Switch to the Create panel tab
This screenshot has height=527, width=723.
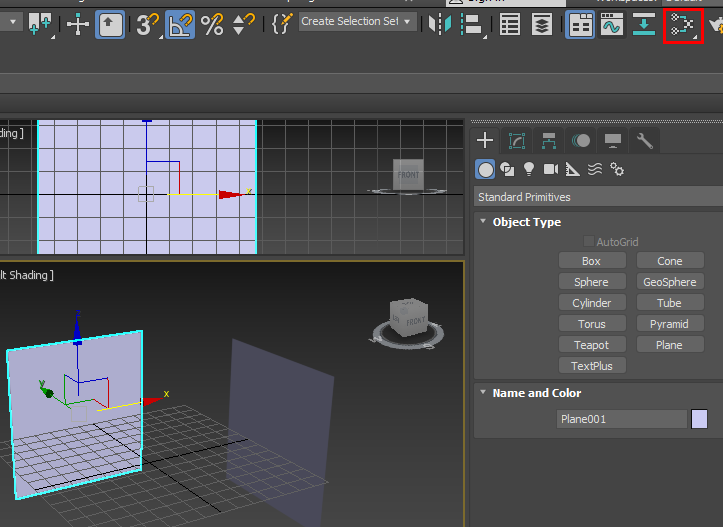485,140
